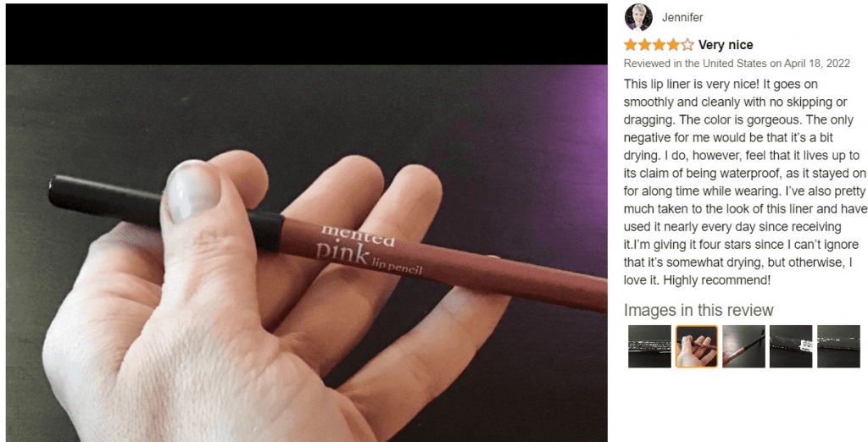This screenshot has width=868, height=442.
Task: Click the fourth filled rating star
Action: tap(672, 45)
